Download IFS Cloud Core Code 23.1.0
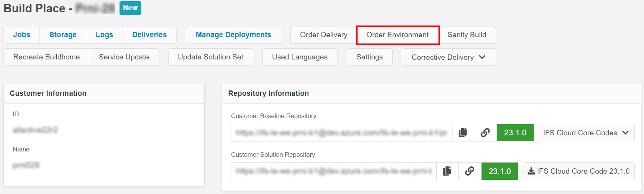Viewport: 644px width, 194px height. tap(578, 171)
